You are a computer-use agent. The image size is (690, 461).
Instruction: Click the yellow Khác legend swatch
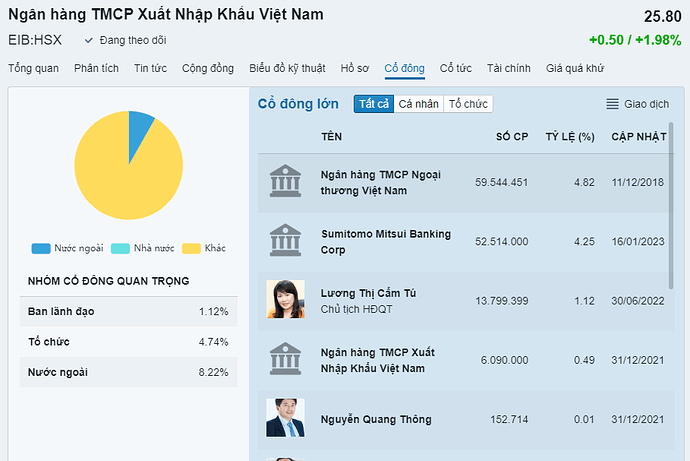(191, 248)
